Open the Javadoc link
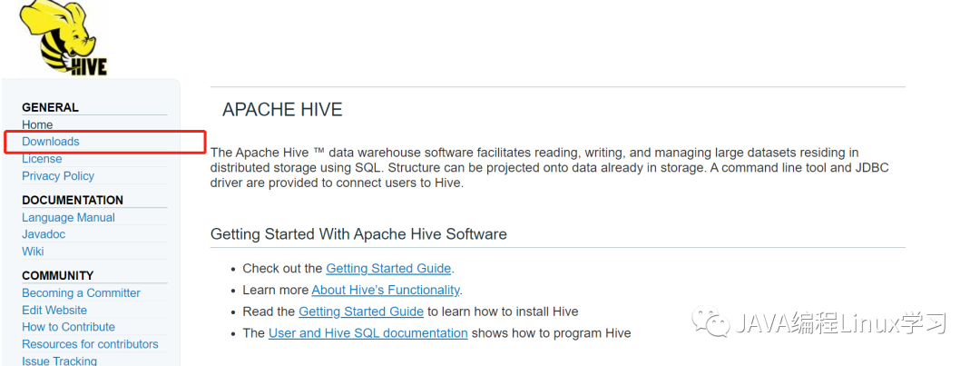This screenshot has height=366, width=980. click(x=44, y=234)
